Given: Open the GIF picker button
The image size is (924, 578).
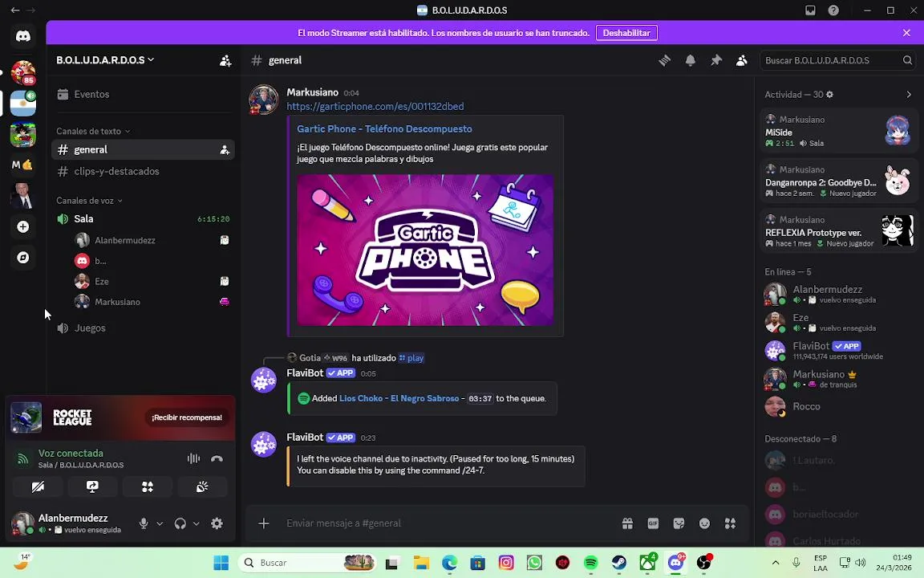Looking at the screenshot, I should click(653, 523).
